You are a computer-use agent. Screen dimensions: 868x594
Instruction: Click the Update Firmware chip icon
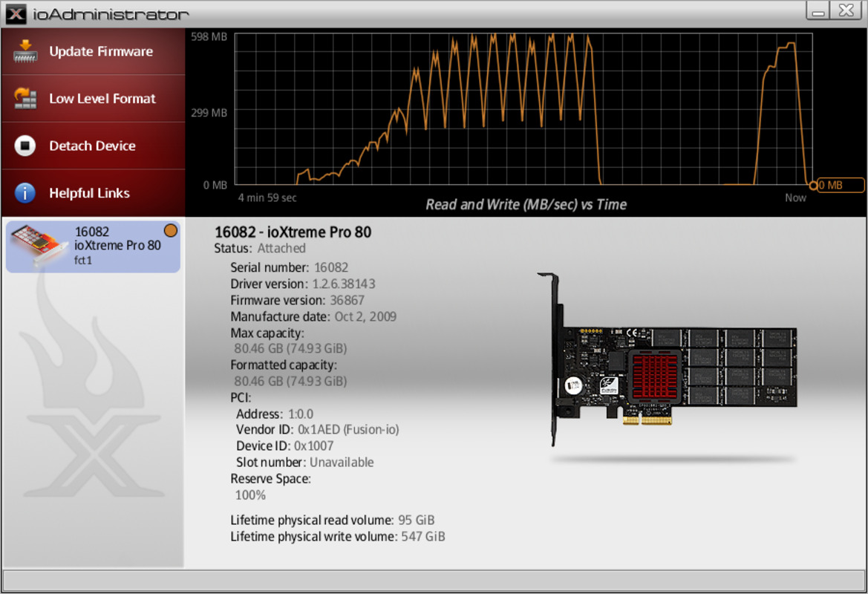click(25, 51)
